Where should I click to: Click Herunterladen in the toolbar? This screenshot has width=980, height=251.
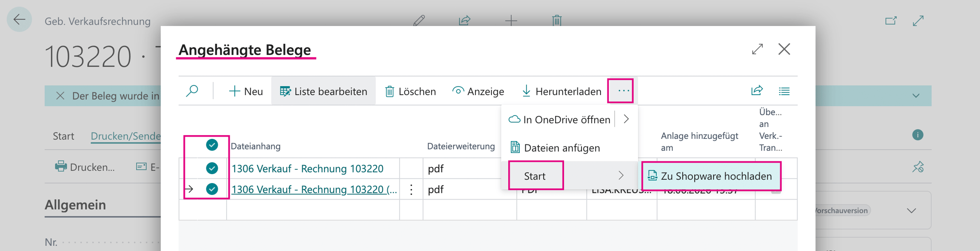click(561, 91)
